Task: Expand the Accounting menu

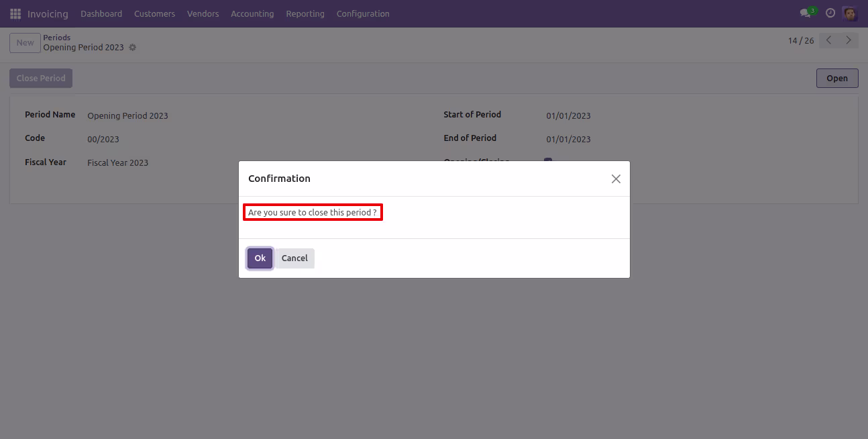Action: tap(252, 13)
